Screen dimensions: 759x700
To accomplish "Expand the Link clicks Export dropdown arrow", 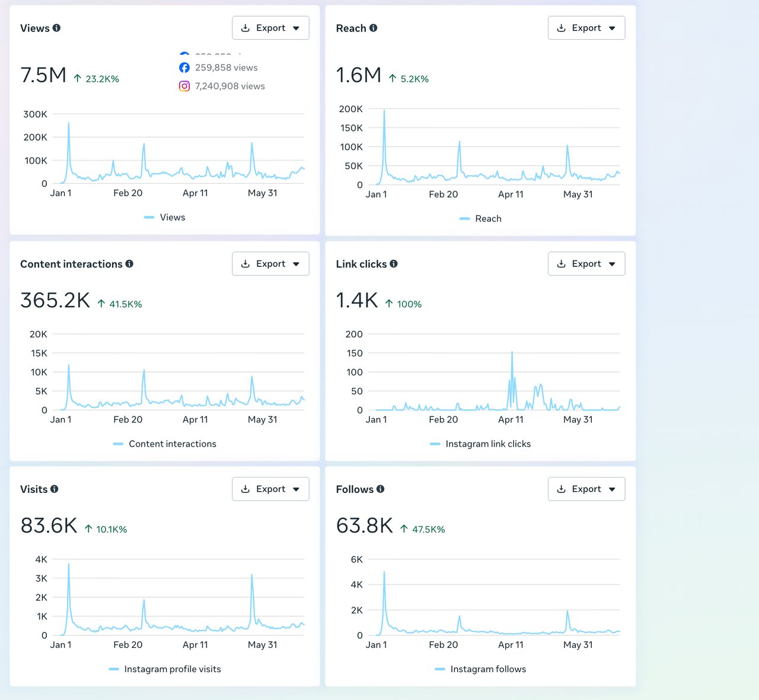I will pyautogui.click(x=613, y=265).
